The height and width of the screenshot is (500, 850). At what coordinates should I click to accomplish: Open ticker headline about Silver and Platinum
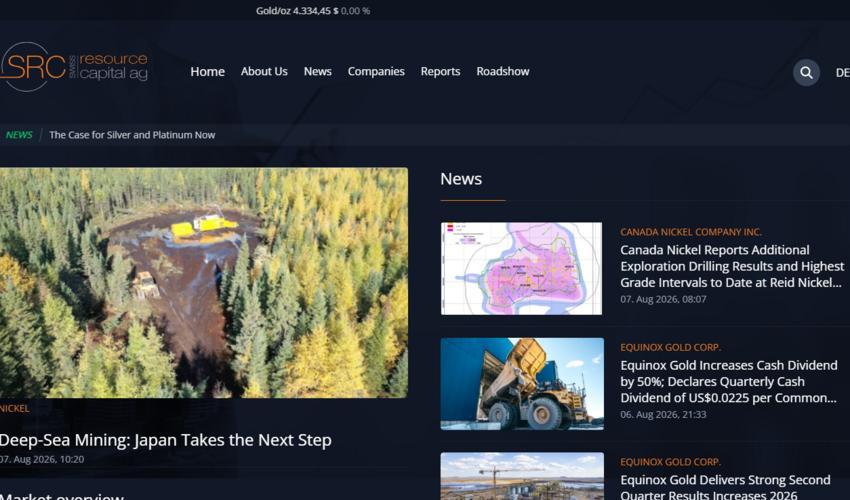[132, 135]
